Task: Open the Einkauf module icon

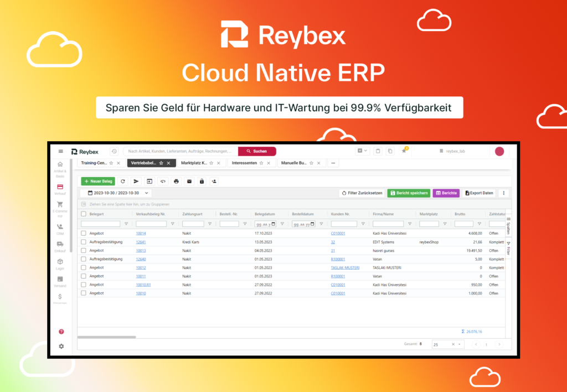Action: tap(61, 244)
